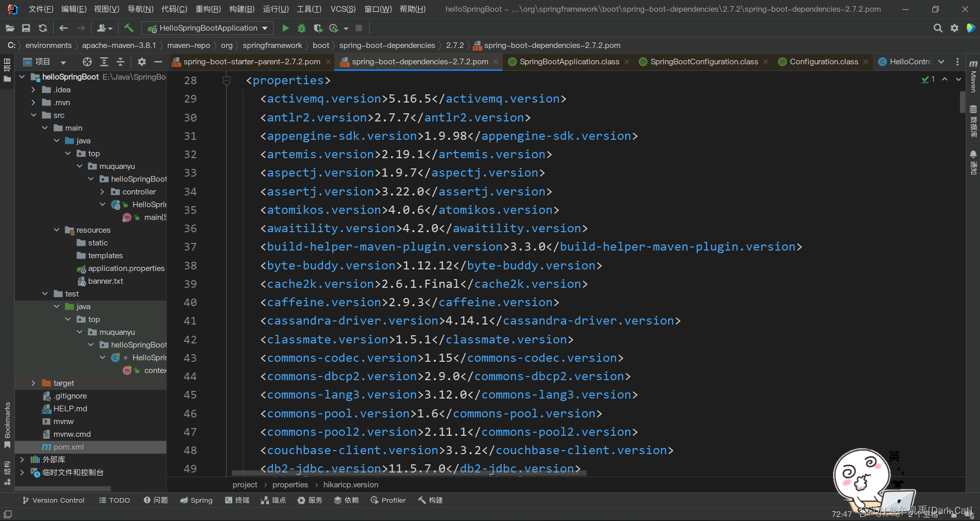Reload from disk sync icon
980x521 pixels.
43,28
